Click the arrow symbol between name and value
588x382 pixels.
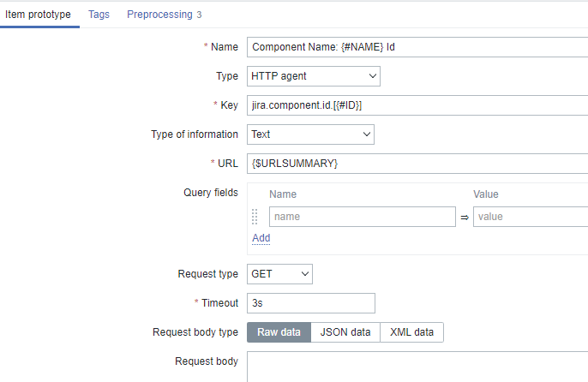(x=465, y=218)
